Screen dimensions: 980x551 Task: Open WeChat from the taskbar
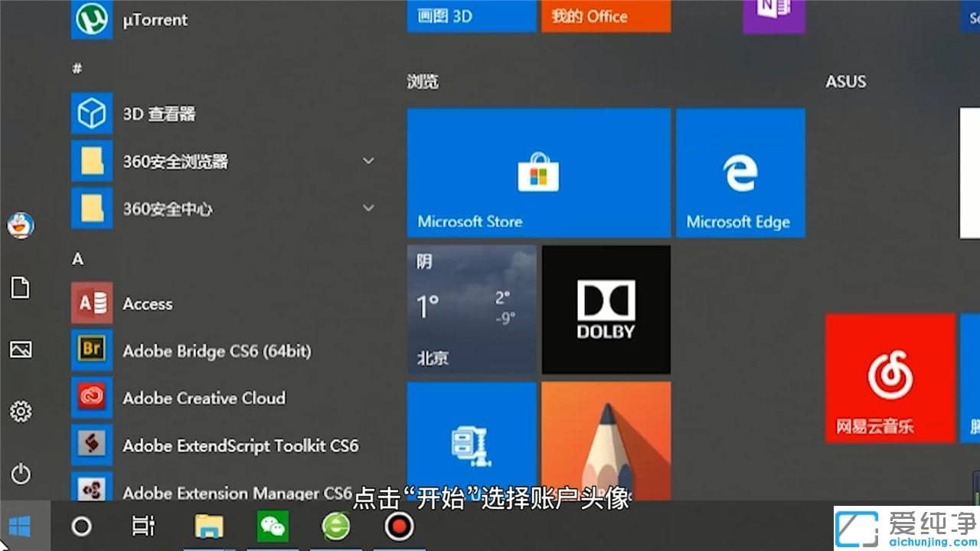click(273, 526)
